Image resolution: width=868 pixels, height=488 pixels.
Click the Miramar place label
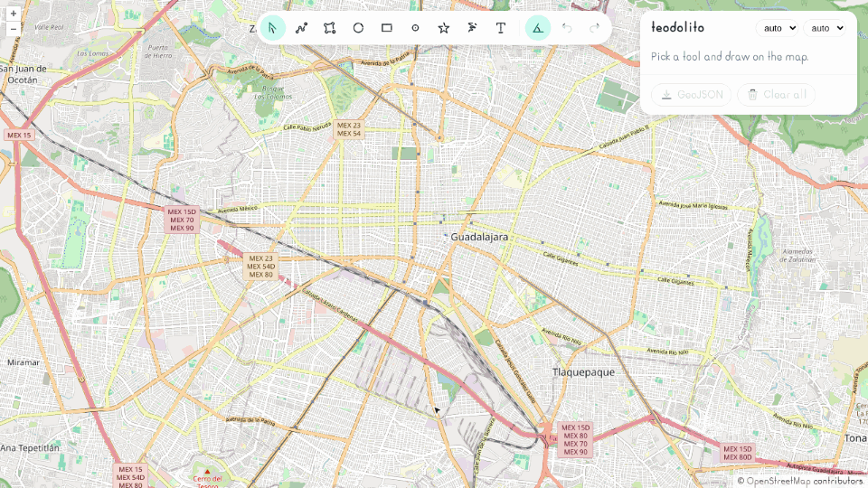(24, 362)
